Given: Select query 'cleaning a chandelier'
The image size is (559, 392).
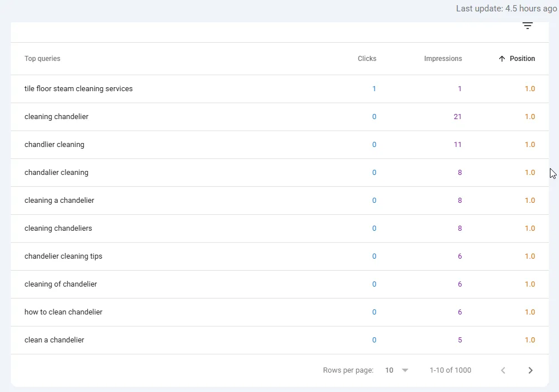Looking at the screenshot, I should pos(59,201).
